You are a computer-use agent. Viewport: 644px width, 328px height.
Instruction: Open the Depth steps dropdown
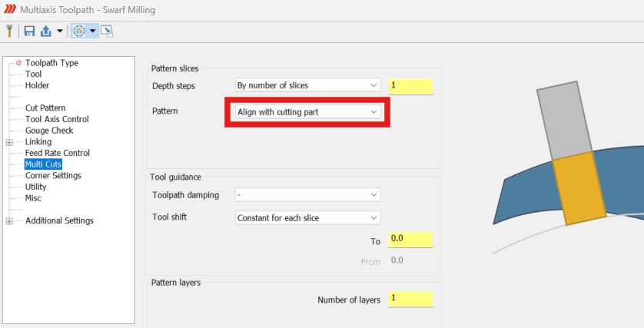click(x=307, y=85)
